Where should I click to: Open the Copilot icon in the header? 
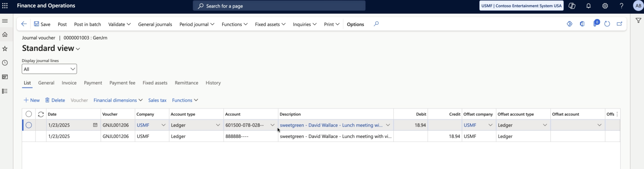pyautogui.click(x=572, y=6)
